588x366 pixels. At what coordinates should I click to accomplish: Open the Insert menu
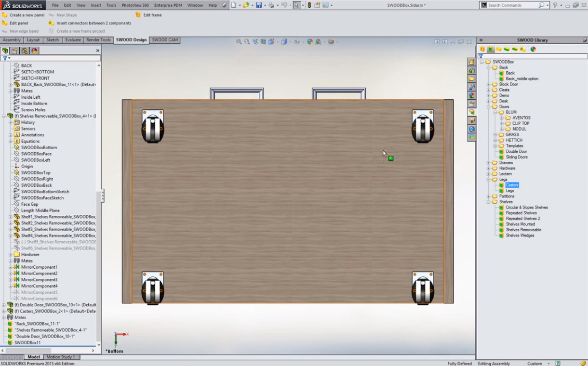click(96, 5)
